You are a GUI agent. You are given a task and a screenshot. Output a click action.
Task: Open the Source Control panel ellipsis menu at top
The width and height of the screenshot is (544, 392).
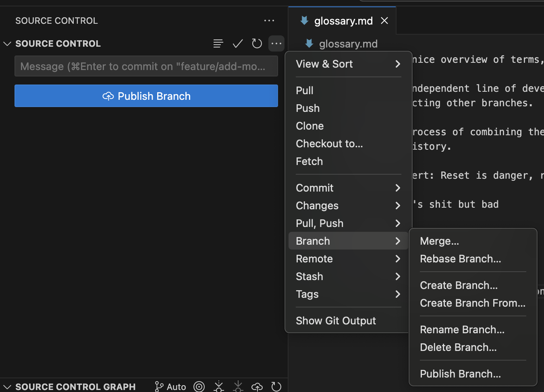(269, 21)
